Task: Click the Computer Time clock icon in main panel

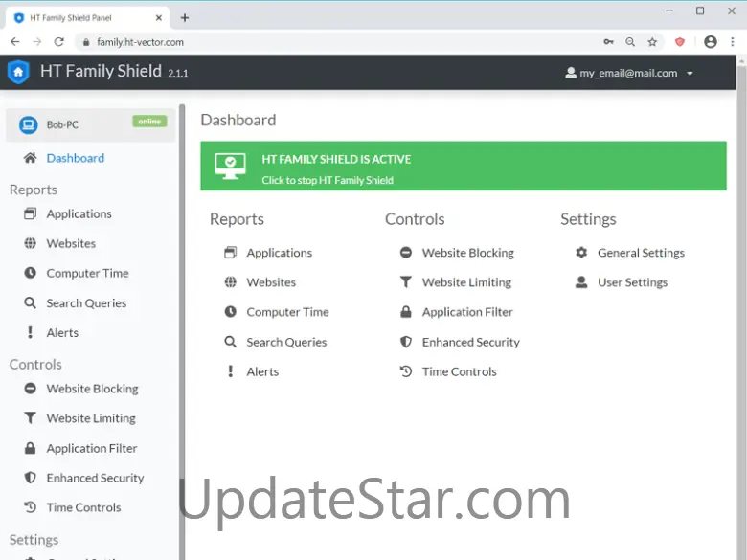Action: (230, 312)
